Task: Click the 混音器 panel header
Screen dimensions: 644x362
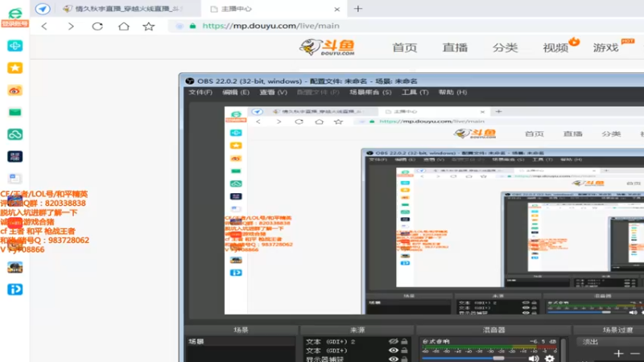Action: point(493,330)
